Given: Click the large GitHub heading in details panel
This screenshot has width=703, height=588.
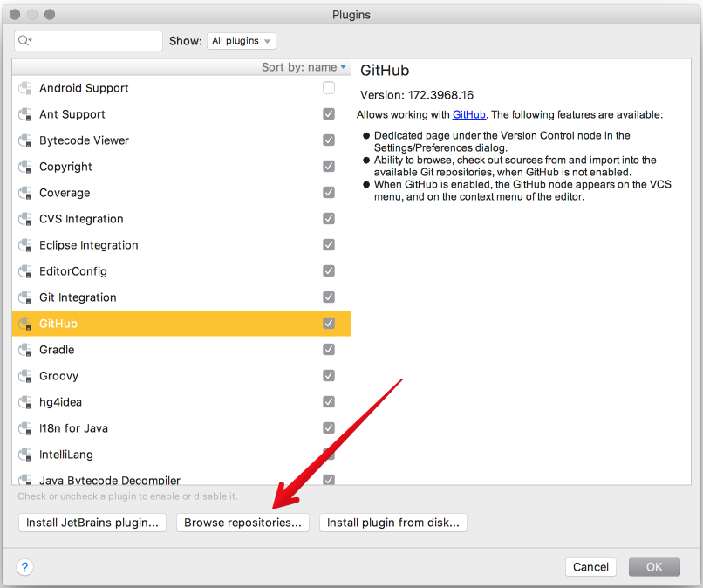Looking at the screenshot, I should (385, 71).
